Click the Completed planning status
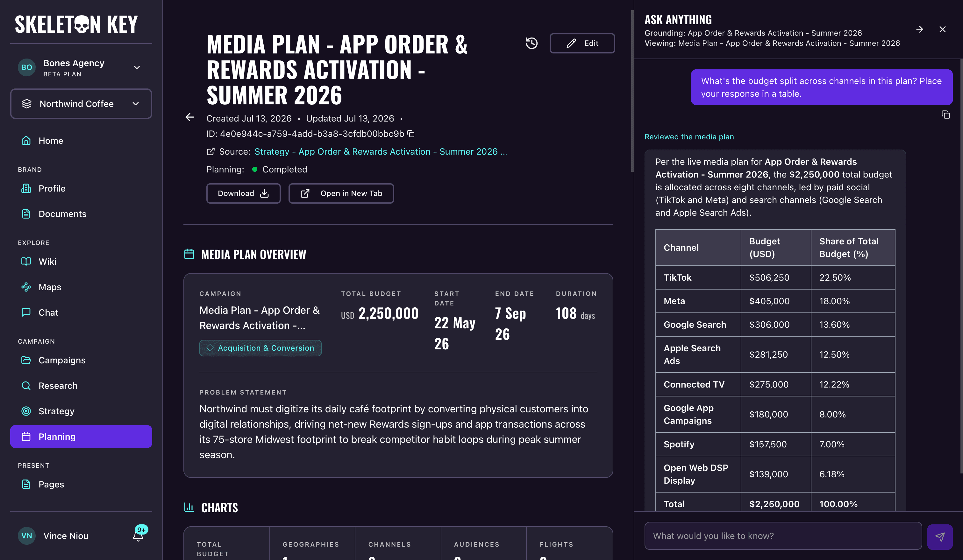 coord(285,170)
